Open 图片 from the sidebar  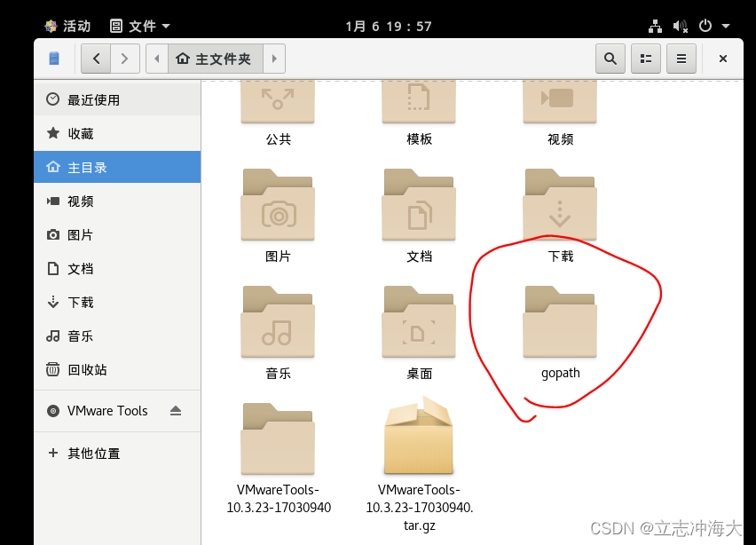pos(117,235)
